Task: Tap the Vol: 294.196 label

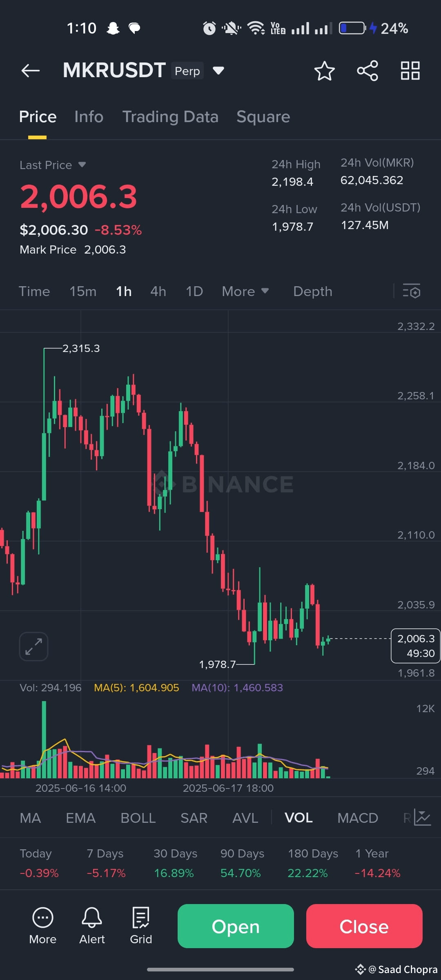Action: tap(51, 688)
